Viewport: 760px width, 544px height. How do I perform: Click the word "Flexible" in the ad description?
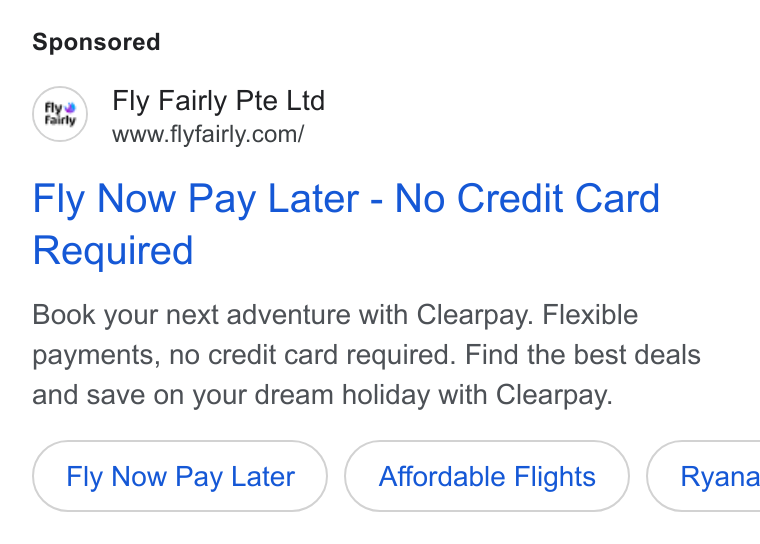click(590, 315)
